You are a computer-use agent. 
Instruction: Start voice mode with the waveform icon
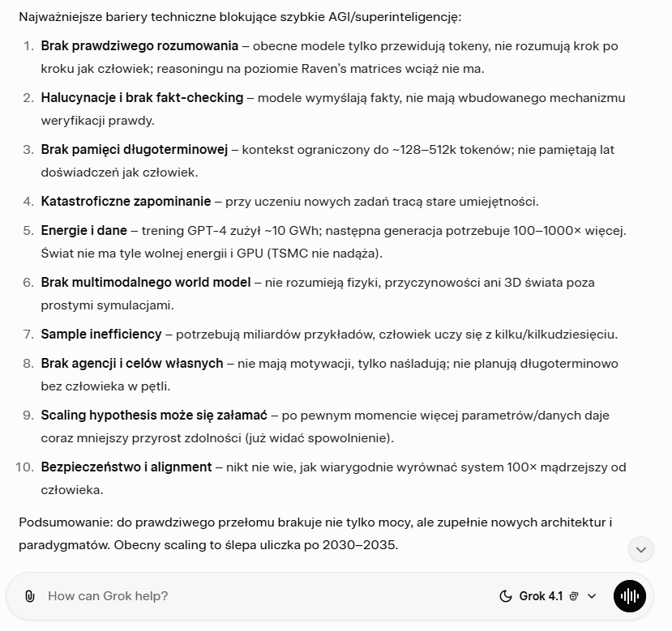(x=630, y=596)
